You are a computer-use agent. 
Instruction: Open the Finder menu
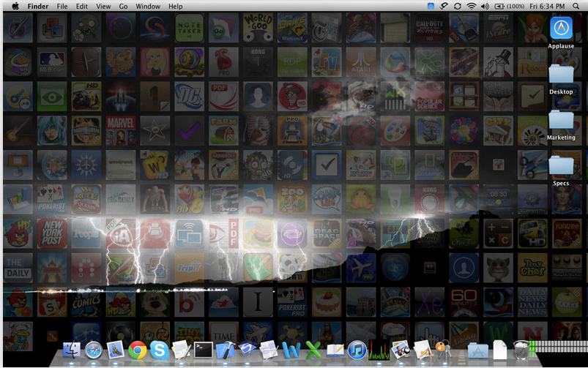(x=38, y=7)
